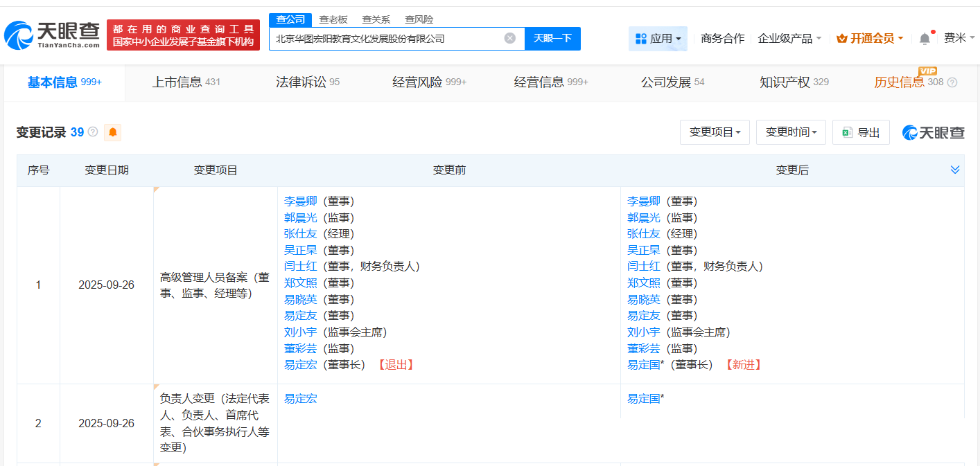Open the 法律诉讼 95 tab
Viewport: 980px width, 466px height.
[306, 81]
